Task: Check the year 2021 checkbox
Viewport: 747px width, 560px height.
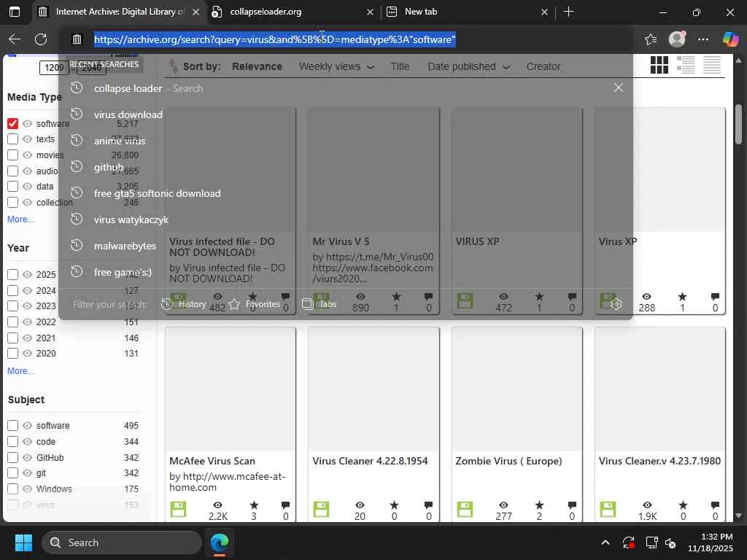Action: (x=13, y=338)
